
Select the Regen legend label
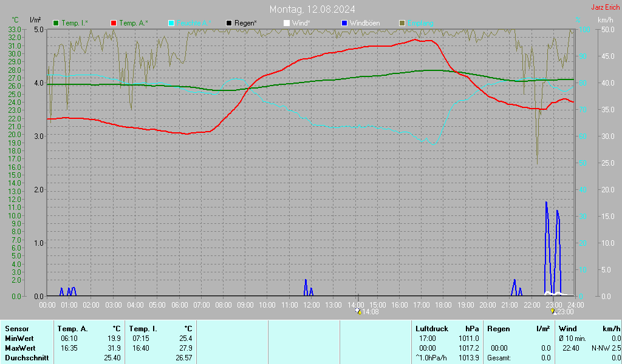pyautogui.click(x=245, y=23)
